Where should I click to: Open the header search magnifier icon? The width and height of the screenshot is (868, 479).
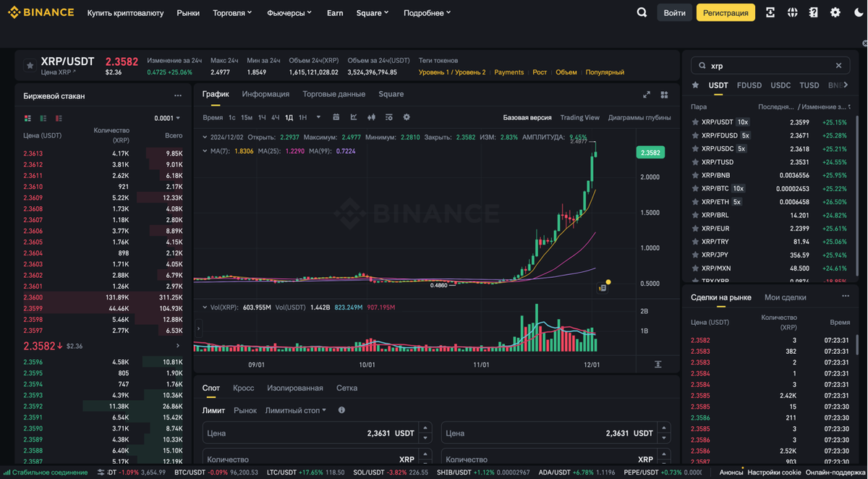[642, 12]
